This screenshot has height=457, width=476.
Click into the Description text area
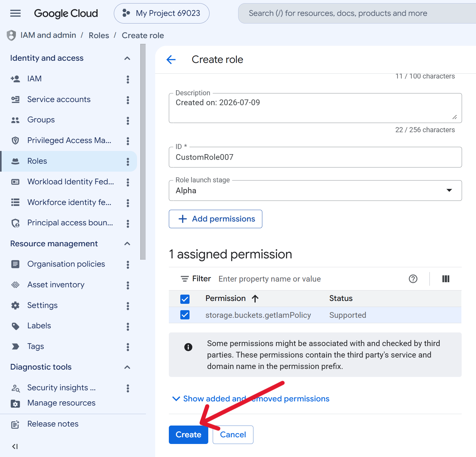[315, 108]
